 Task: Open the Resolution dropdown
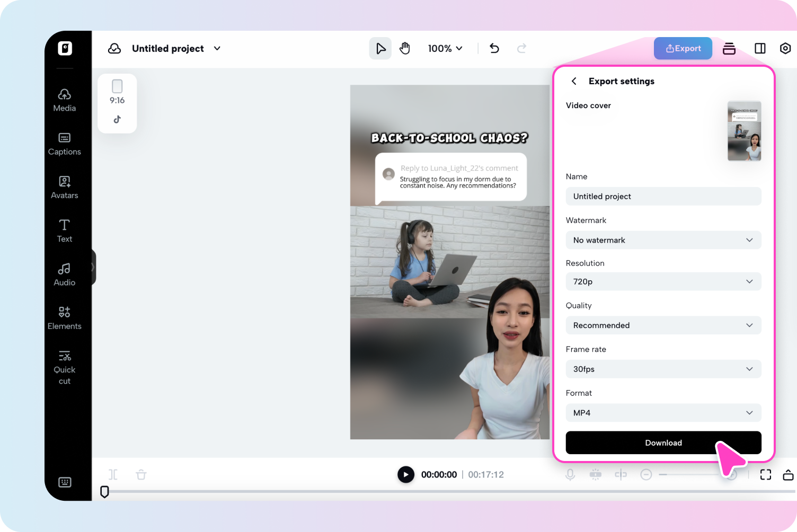(663, 281)
